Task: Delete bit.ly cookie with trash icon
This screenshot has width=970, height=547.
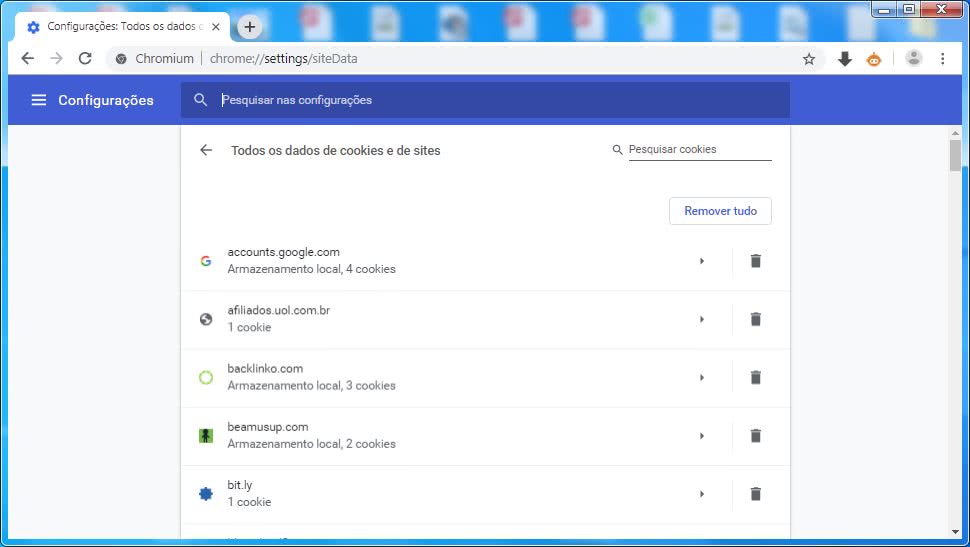Action: 755,494
